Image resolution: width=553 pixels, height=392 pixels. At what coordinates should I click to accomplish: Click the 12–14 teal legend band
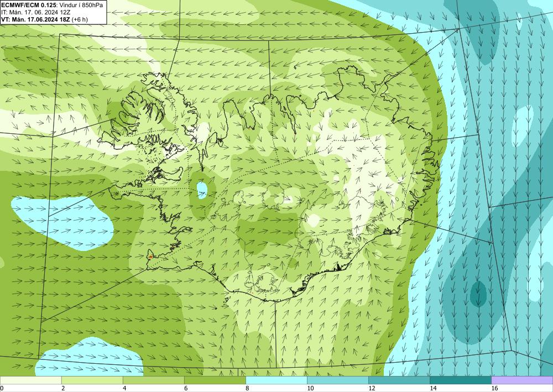399,380
